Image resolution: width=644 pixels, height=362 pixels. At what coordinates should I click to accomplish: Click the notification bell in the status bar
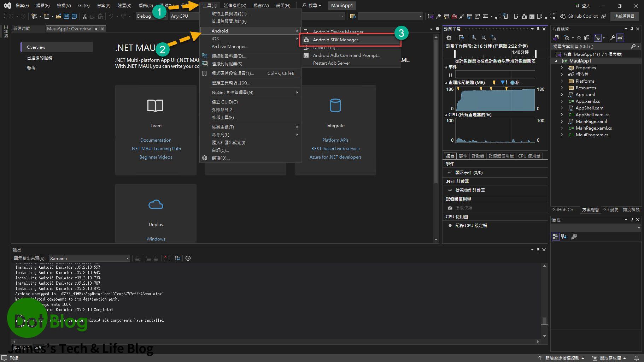point(637,358)
